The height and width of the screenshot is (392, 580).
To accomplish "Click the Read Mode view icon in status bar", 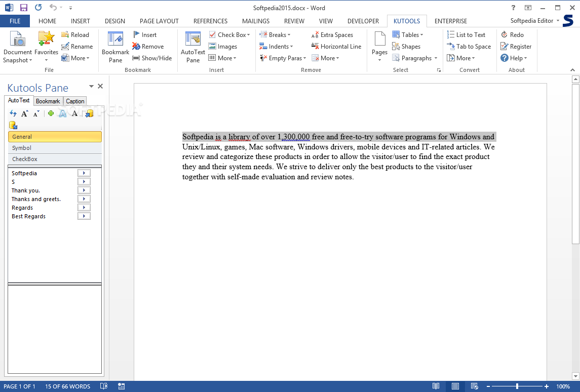I will (x=436, y=386).
